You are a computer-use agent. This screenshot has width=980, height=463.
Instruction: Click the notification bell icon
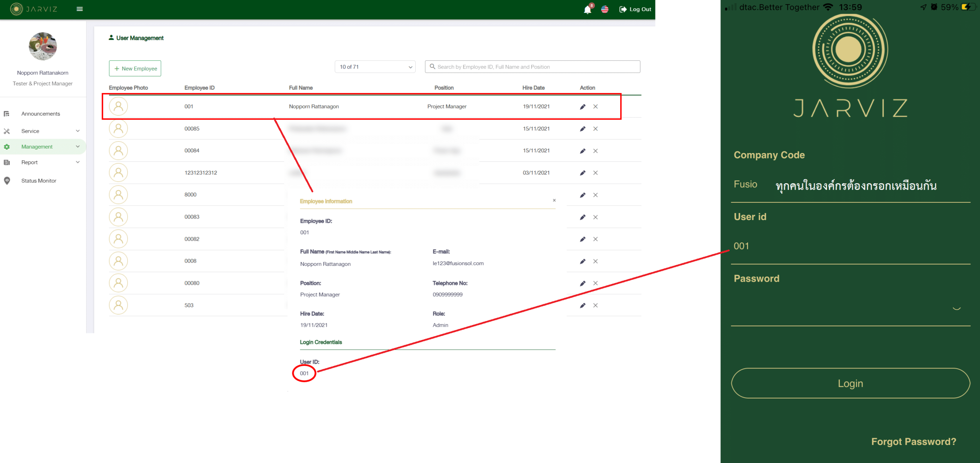587,9
